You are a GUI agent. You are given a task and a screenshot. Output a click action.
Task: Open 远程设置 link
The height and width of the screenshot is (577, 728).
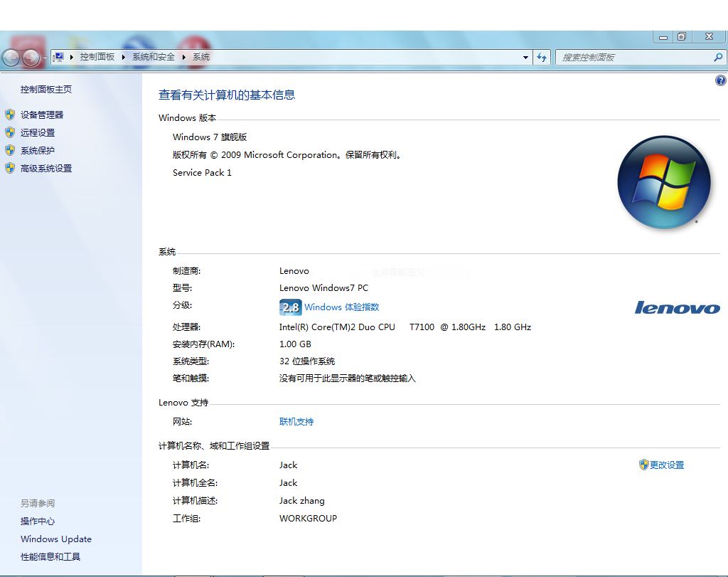coord(38,133)
